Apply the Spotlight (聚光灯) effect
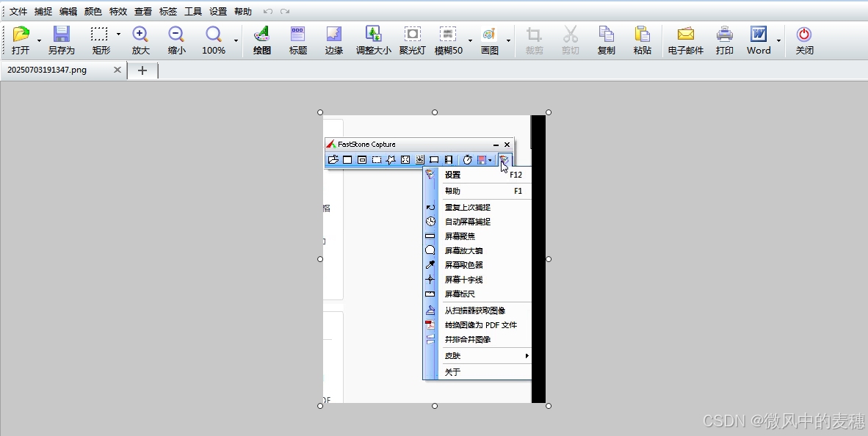The width and height of the screenshot is (868, 436). pos(413,40)
